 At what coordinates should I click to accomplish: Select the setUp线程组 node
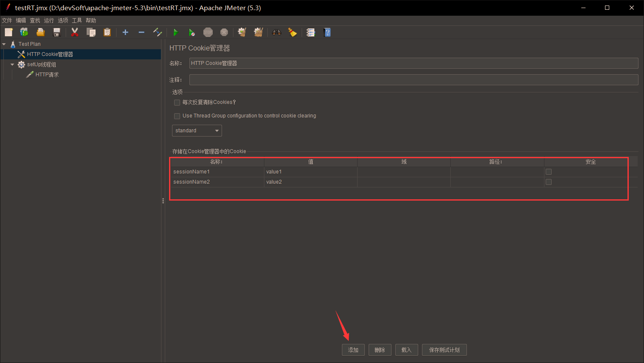tap(42, 64)
